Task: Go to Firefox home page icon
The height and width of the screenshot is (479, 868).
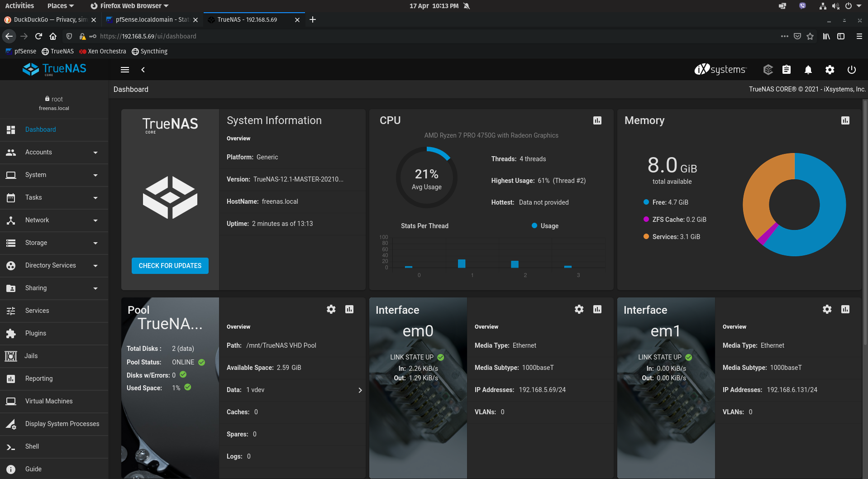Action: (53, 36)
